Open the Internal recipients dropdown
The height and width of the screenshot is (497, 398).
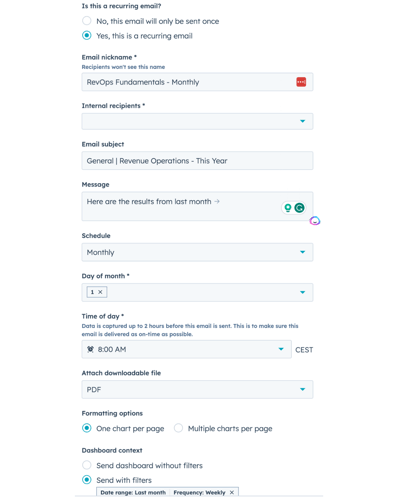tap(197, 121)
